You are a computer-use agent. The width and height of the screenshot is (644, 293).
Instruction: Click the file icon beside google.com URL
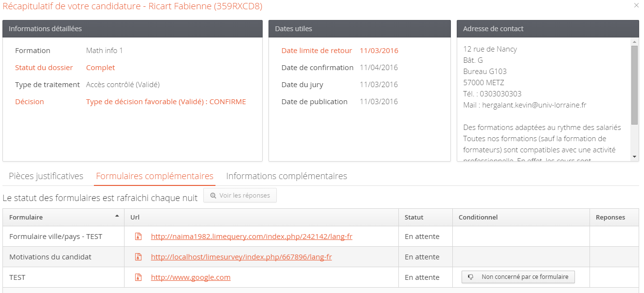pyautogui.click(x=138, y=277)
